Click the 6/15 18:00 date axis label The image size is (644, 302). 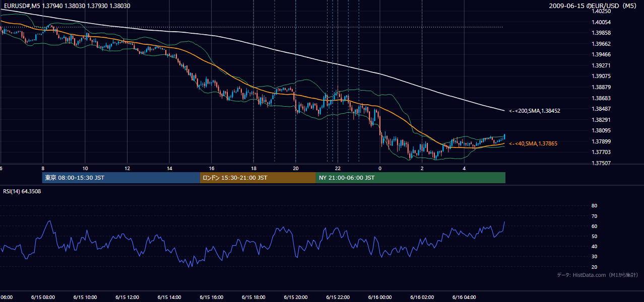pyautogui.click(x=253, y=297)
